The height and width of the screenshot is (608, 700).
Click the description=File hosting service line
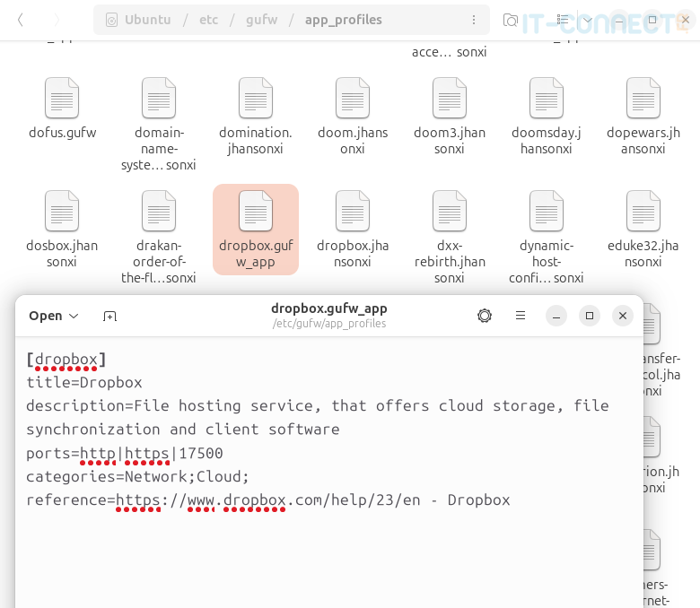[x=318, y=406]
